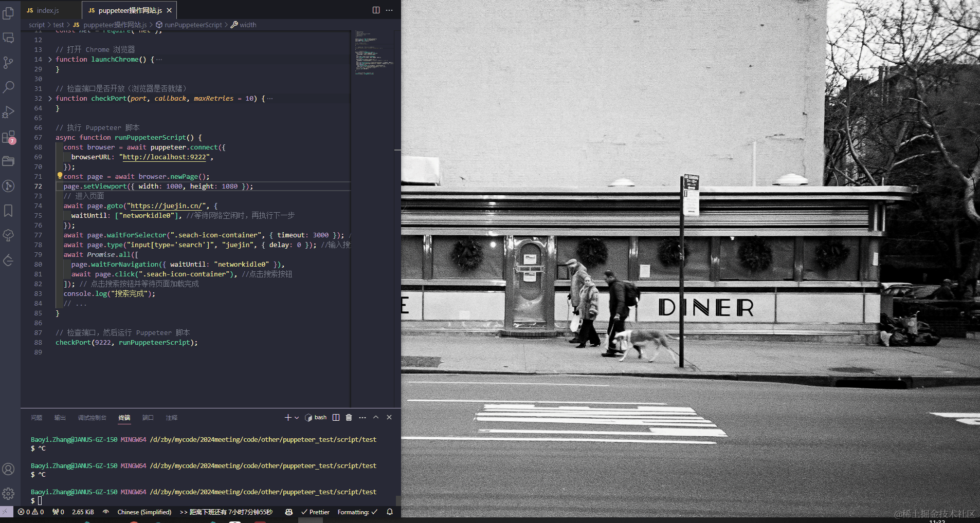Click the lightbulb code action on line 71
This screenshot has height=523, width=980.
(x=60, y=176)
